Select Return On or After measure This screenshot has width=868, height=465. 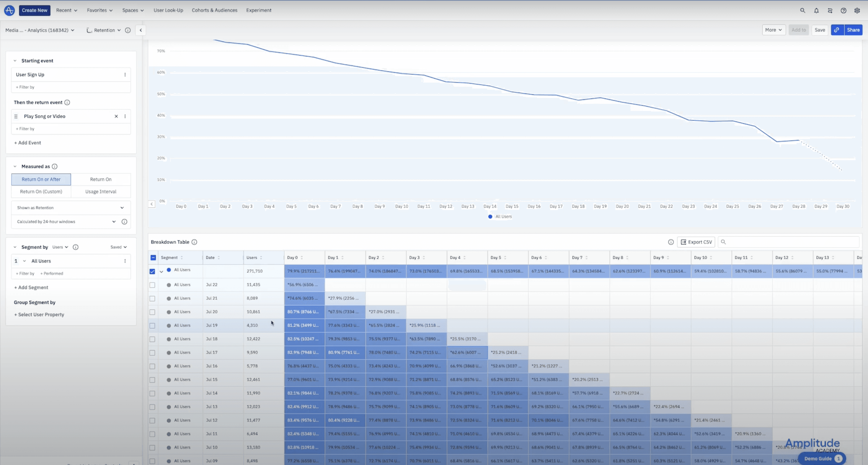[41, 179]
